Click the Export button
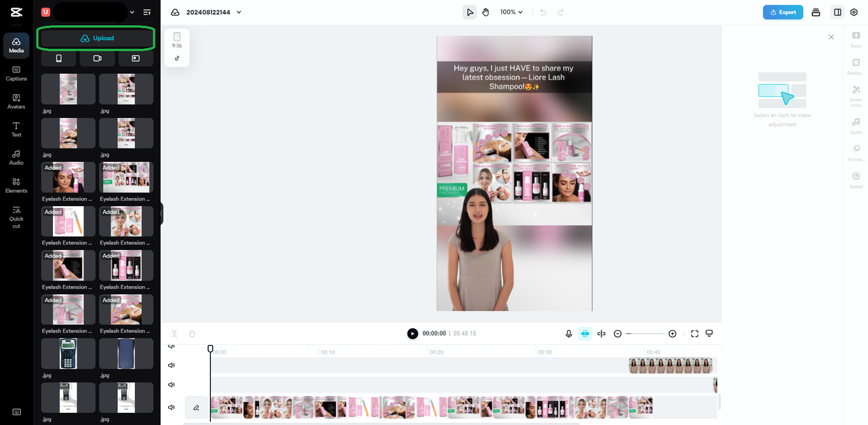 tap(783, 12)
